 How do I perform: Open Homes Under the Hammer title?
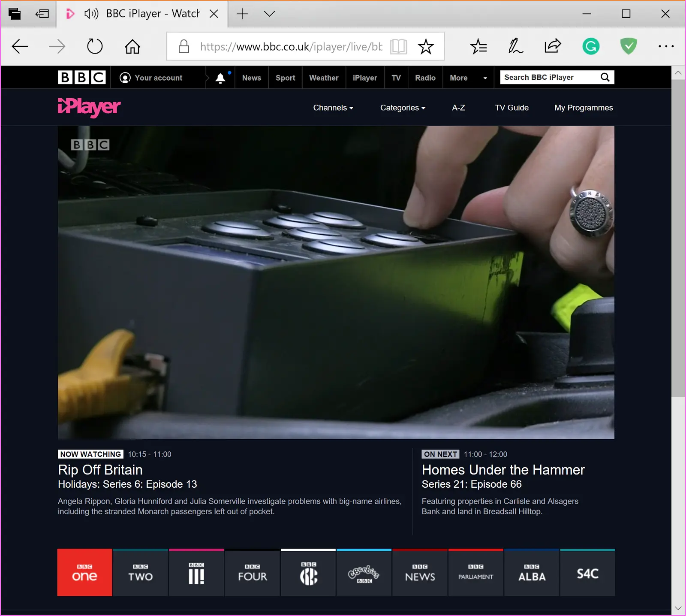coord(503,470)
